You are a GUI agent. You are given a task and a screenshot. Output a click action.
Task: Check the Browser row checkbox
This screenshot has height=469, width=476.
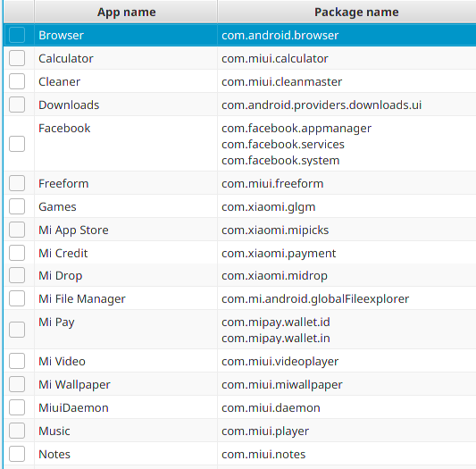click(x=17, y=35)
